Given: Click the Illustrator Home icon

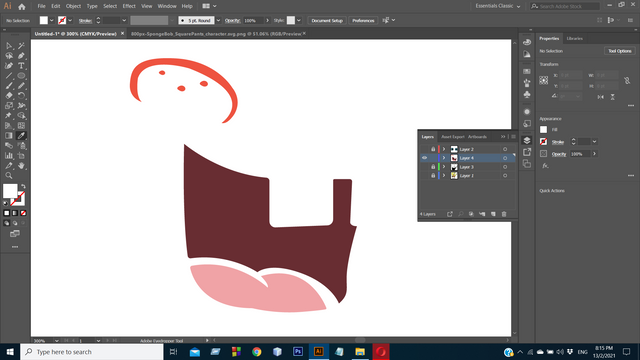Looking at the screenshot, I should click(x=22, y=6).
